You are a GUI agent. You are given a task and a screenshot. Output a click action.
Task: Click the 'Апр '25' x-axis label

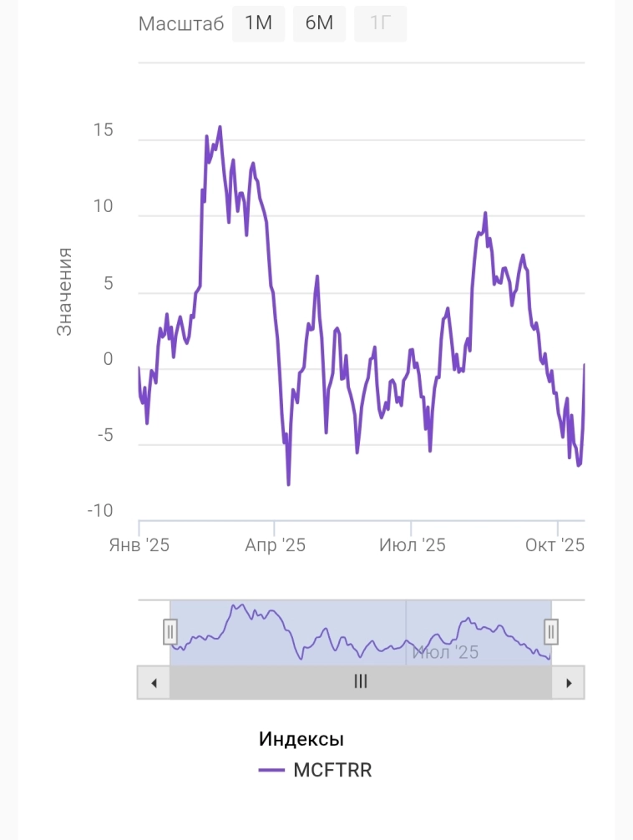point(275,545)
